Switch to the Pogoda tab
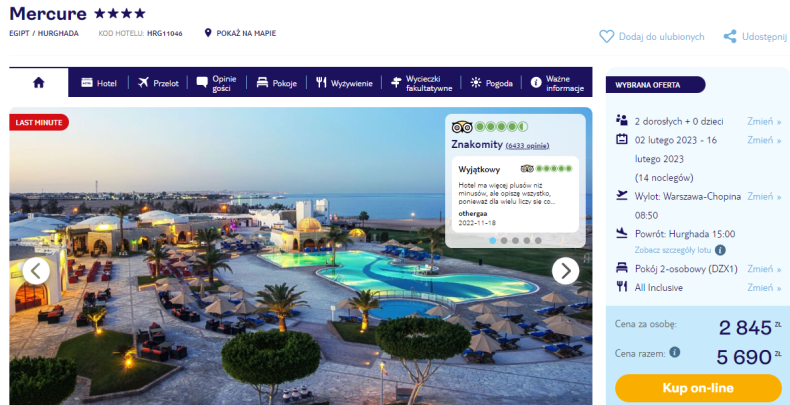790x405 pixels. click(491, 83)
